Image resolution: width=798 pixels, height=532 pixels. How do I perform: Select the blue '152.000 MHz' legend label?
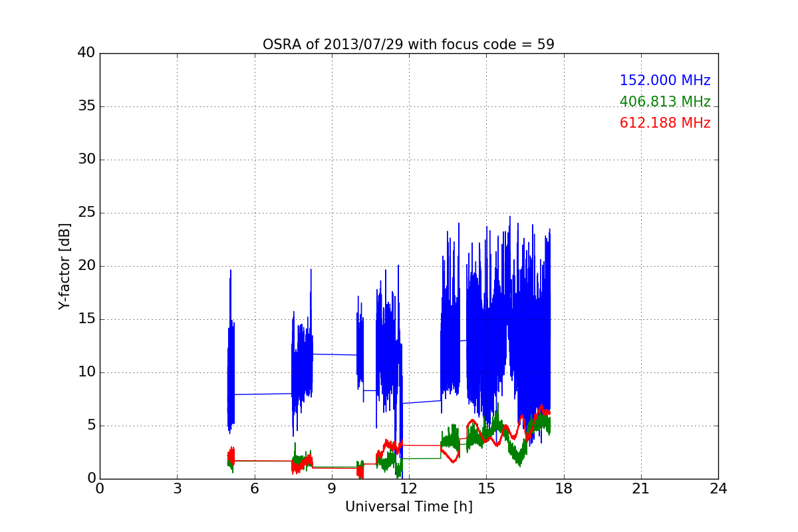coord(665,80)
